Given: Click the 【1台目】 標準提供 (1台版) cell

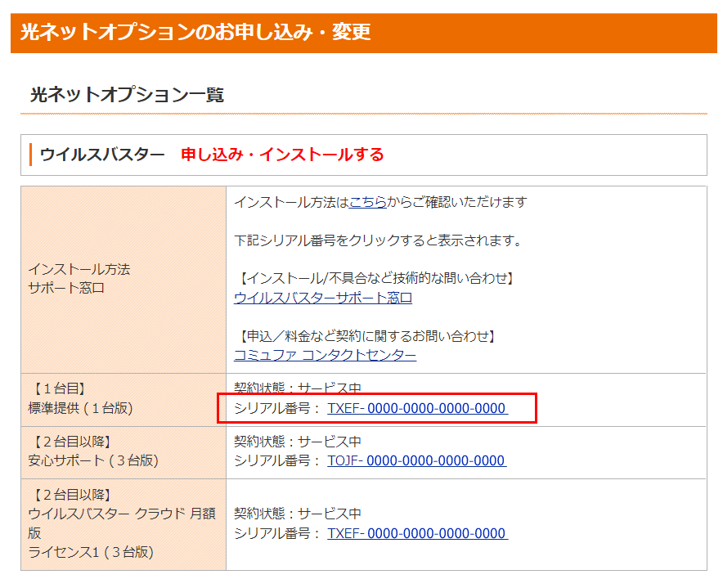Looking at the screenshot, I should pyautogui.click(x=123, y=400).
